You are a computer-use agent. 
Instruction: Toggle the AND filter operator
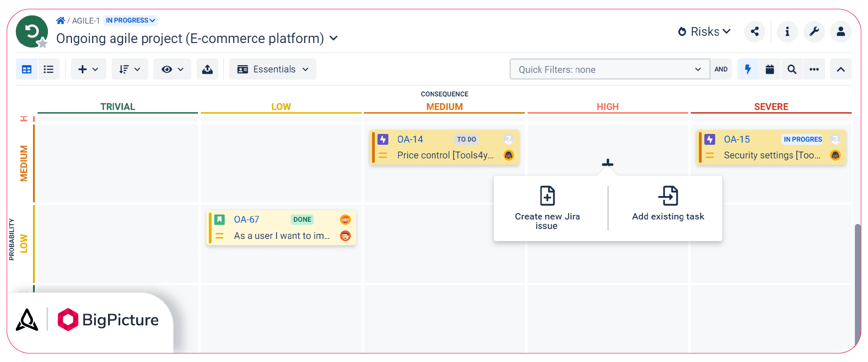pyautogui.click(x=721, y=69)
